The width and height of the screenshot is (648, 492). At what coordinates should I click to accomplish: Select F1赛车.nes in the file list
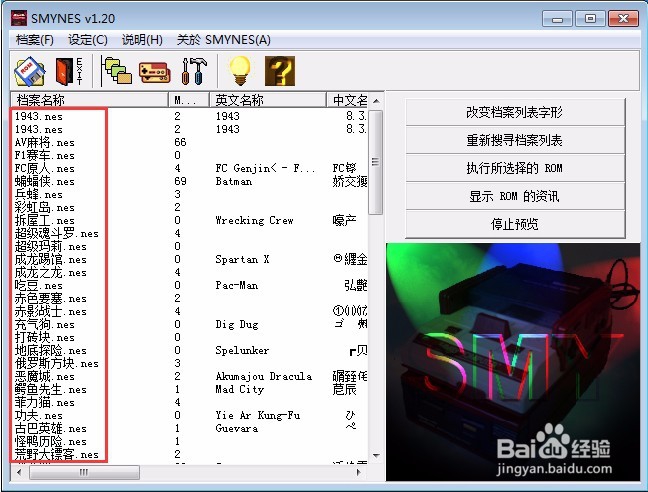tap(45, 156)
